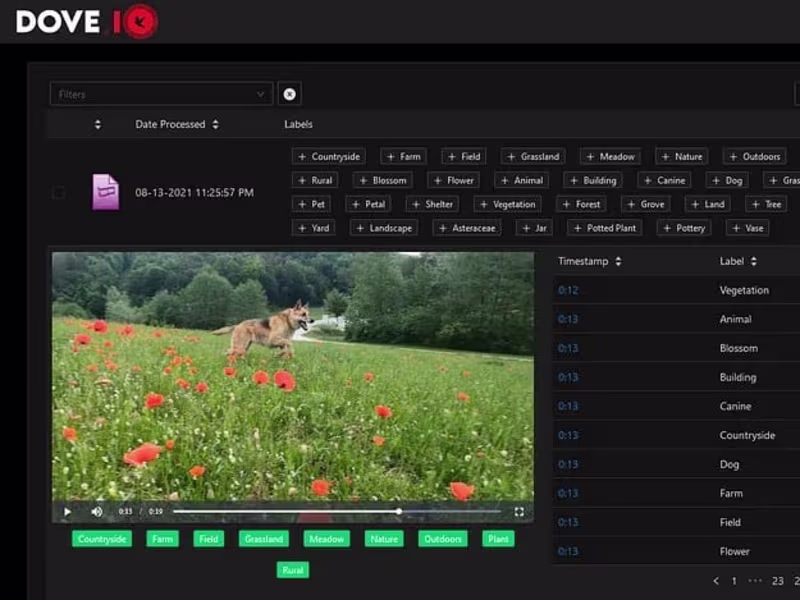Open the first column sort selector

coord(97,124)
